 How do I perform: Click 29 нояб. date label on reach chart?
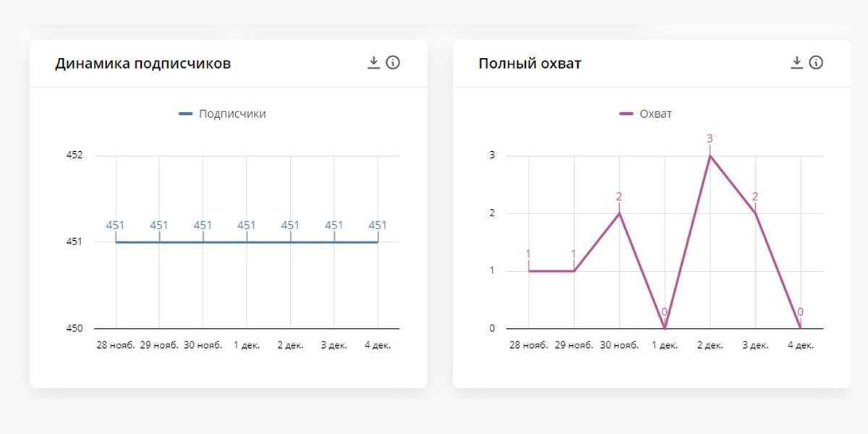point(574,345)
